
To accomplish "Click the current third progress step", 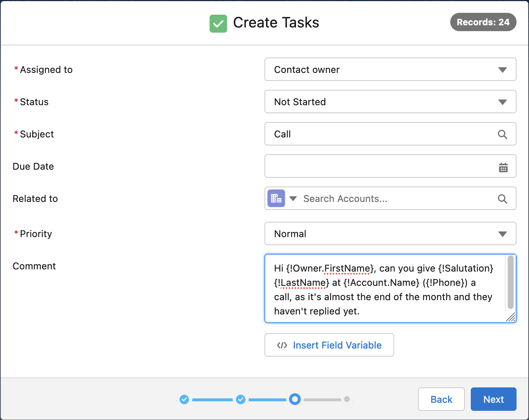I will coord(295,399).
